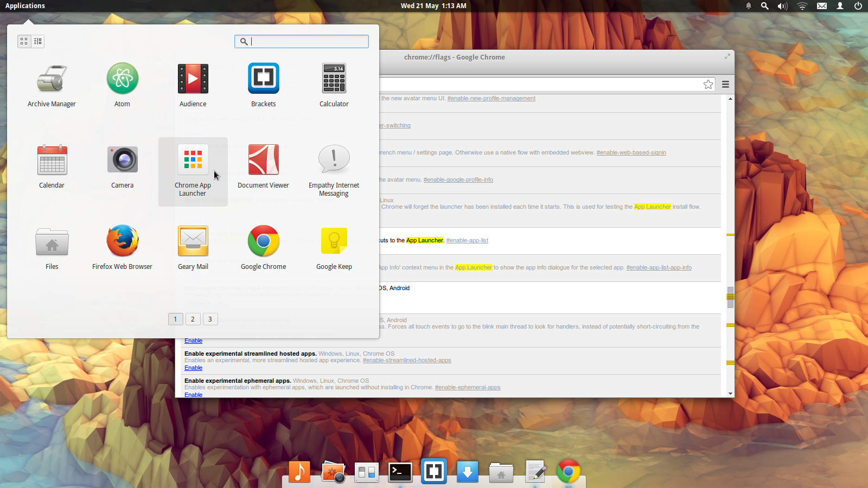Open the Applications menu
868x488 pixels.
[x=24, y=6]
